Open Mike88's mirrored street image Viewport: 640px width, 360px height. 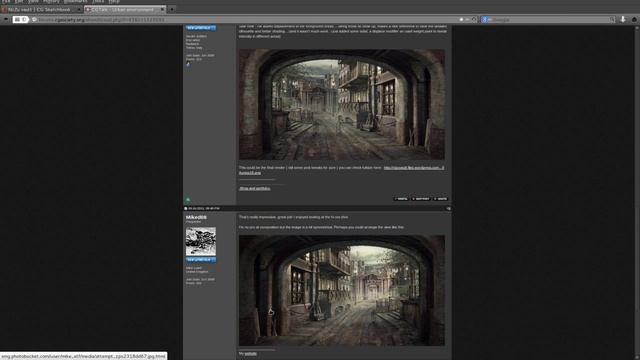coord(342,290)
